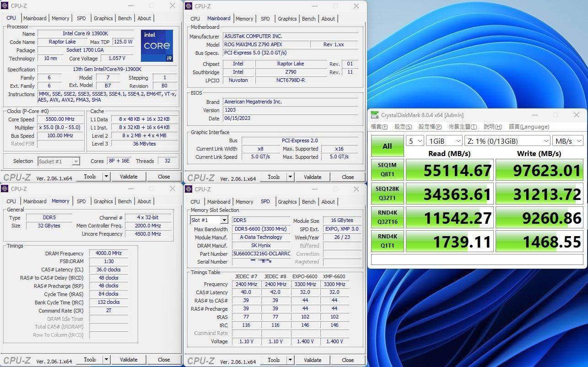588x367 pixels.
Task: Select Graphics tab in the ROG MAXIMUS Z790 CPU-Z window
Action: [x=287, y=19]
